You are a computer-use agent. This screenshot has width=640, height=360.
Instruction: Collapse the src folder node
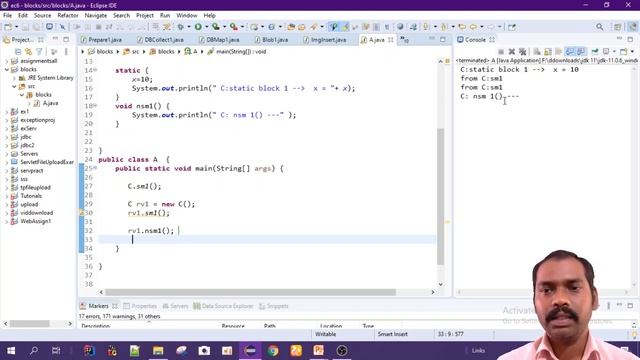[x=14, y=86]
